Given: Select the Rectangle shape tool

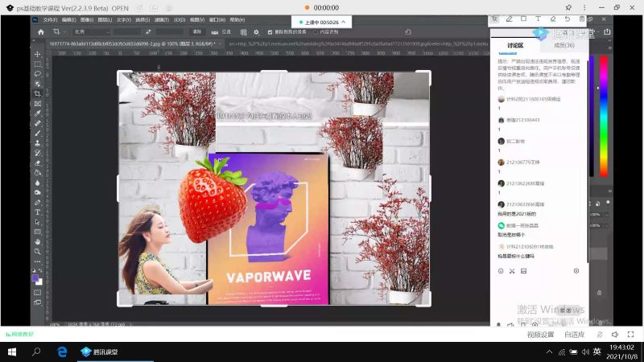Looking at the screenshot, I should tap(37, 232).
